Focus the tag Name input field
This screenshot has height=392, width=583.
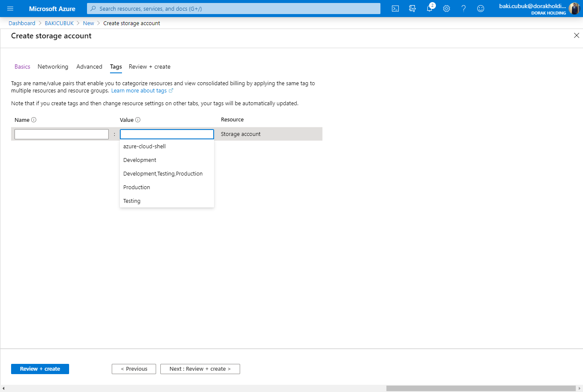tap(61, 134)
